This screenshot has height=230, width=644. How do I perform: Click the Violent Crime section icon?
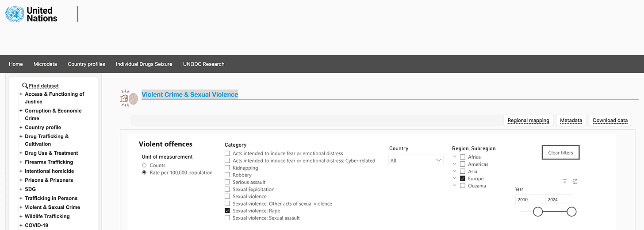pos(129,98)
